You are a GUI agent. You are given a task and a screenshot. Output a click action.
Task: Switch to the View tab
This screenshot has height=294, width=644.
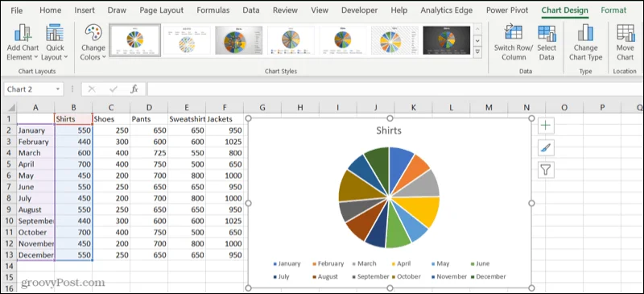coord(320,10)
